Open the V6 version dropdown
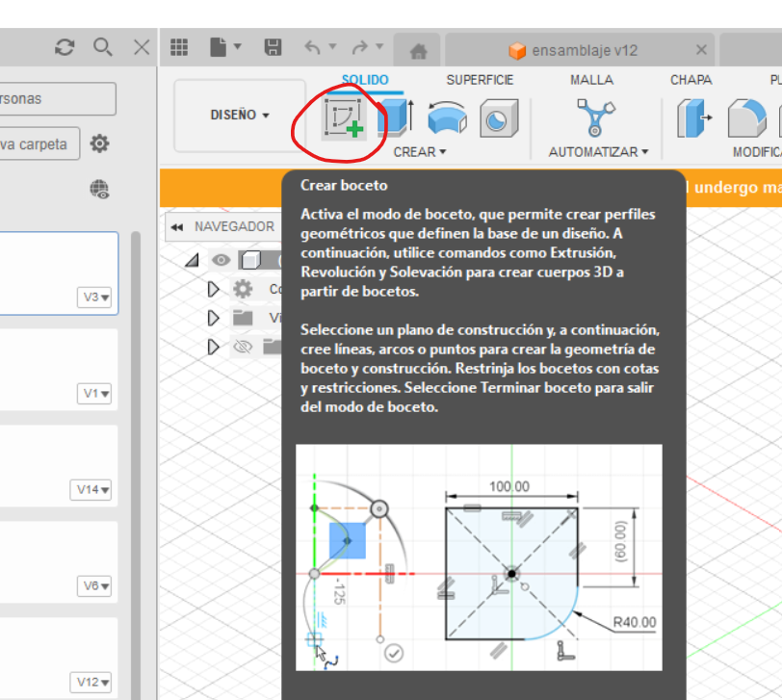The image size is (782, 700). coord(94,586)
